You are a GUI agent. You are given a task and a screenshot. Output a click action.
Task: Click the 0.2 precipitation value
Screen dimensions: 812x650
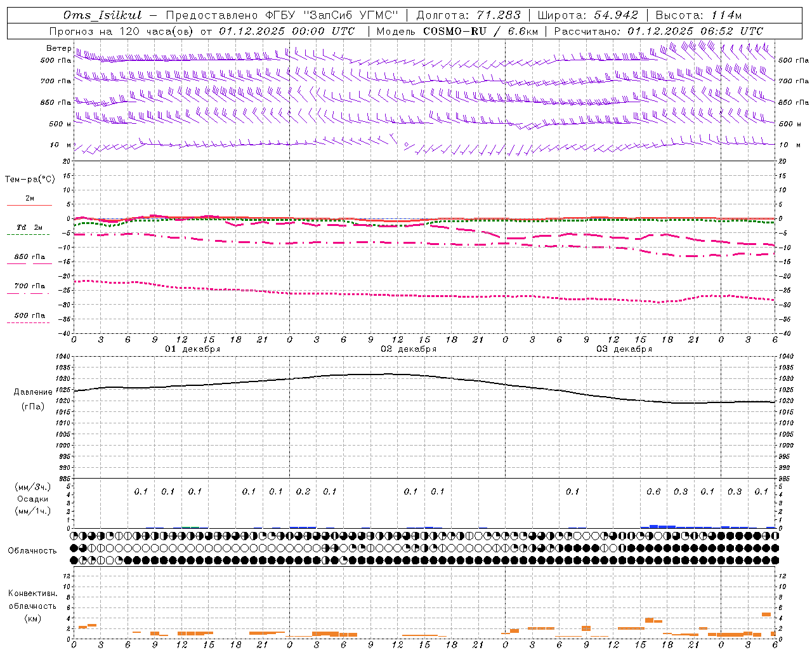[303, 491]
